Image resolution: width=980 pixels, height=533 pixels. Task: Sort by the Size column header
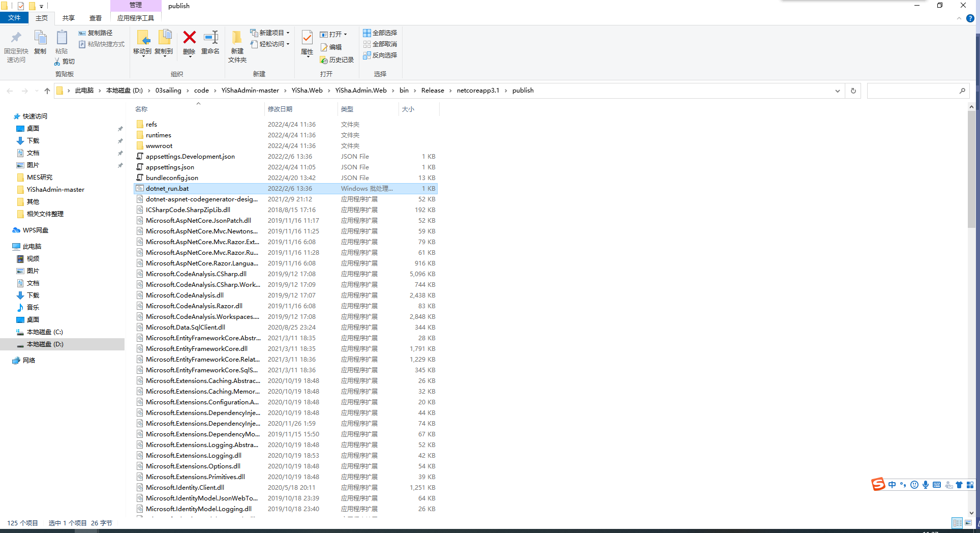coord(418,109)
